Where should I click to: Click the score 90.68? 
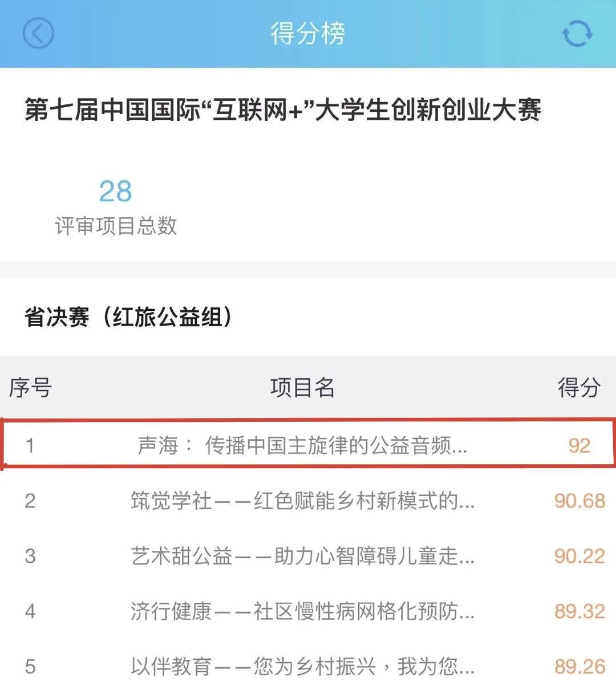point(579,501)
